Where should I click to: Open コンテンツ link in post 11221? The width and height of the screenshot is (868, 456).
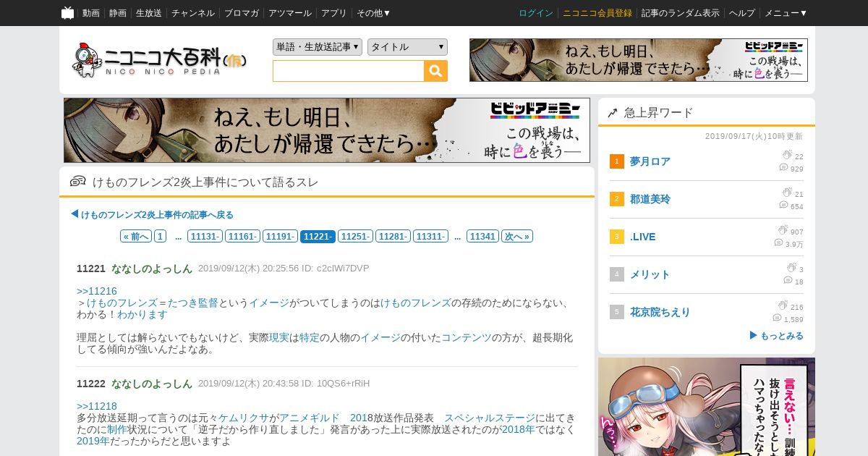pos(467,337)
